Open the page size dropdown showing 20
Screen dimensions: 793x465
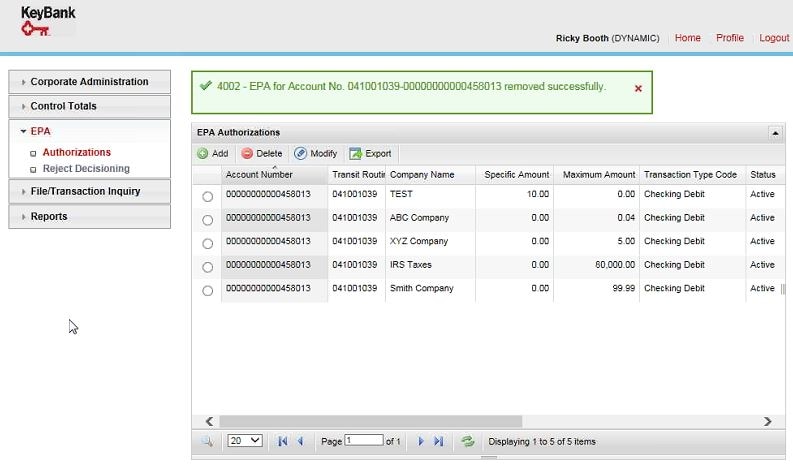pyautogui.click(x=245, y=441)
